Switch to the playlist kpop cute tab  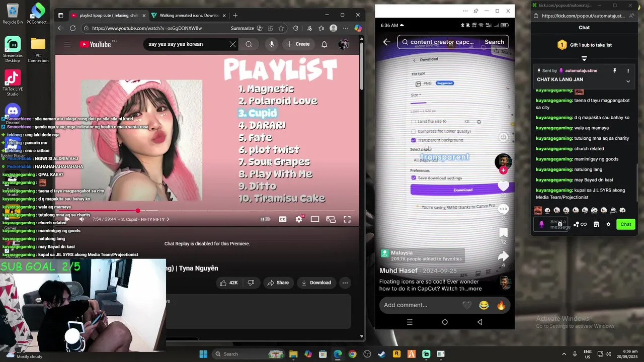click(x=108, y=15)
